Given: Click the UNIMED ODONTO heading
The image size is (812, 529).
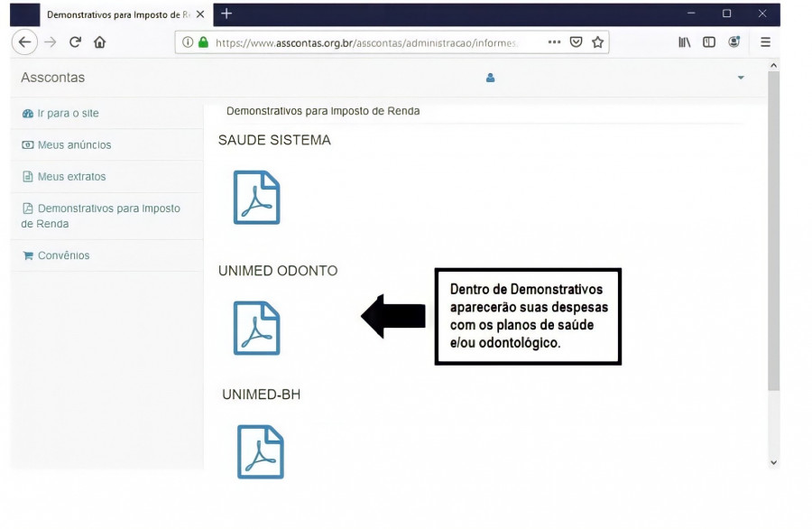Looking at the screenshot, I should point(278,271).
